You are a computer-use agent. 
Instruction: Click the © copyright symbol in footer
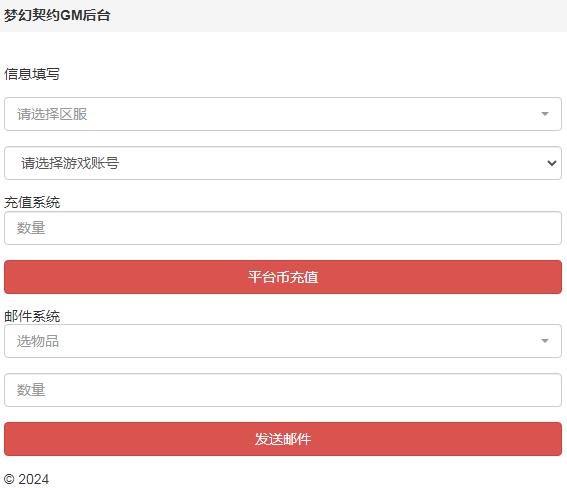[x=9, y=479]
